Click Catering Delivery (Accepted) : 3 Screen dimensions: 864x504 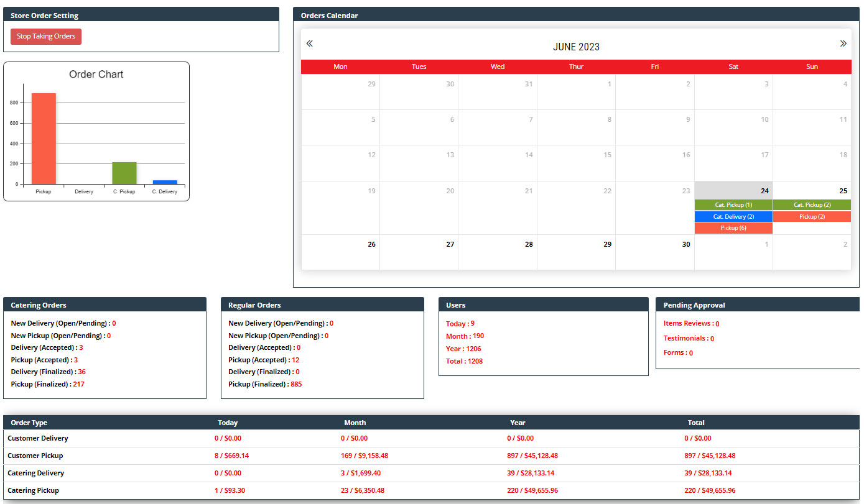pos(47,347)
